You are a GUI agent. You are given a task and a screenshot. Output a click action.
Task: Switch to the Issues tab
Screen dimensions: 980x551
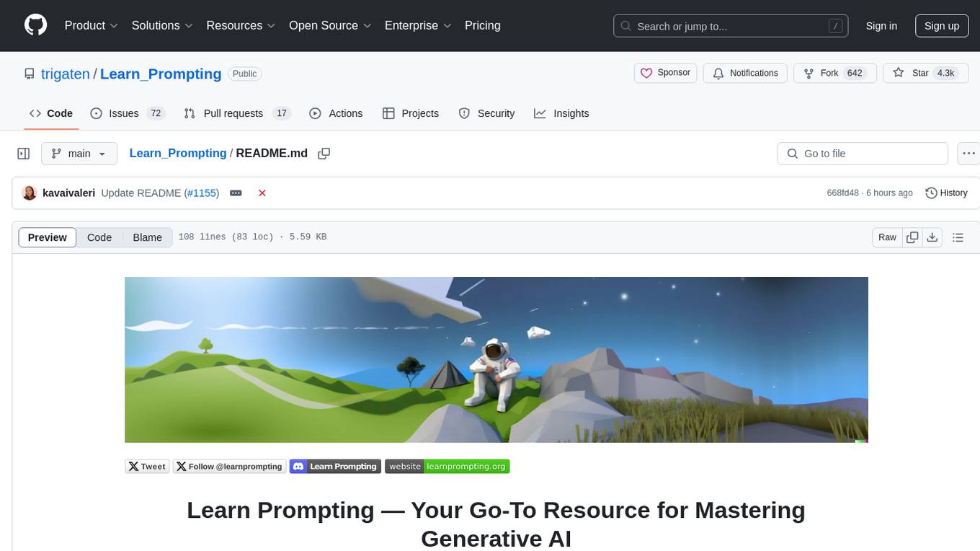(128, 113)
